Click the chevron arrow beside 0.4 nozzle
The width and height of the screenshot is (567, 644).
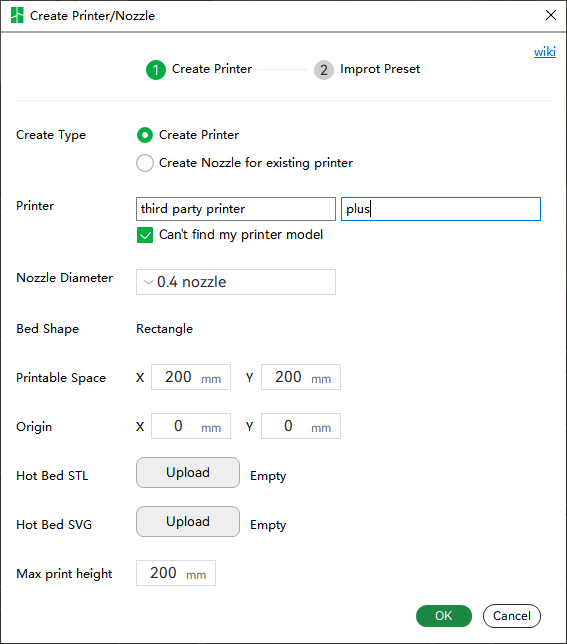[x=148, y=282]
